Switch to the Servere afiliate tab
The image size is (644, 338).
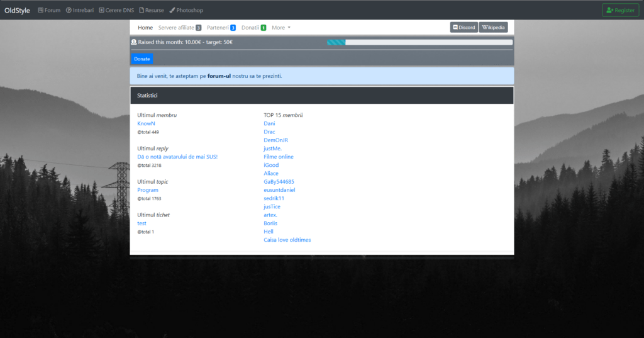(179, 28)
